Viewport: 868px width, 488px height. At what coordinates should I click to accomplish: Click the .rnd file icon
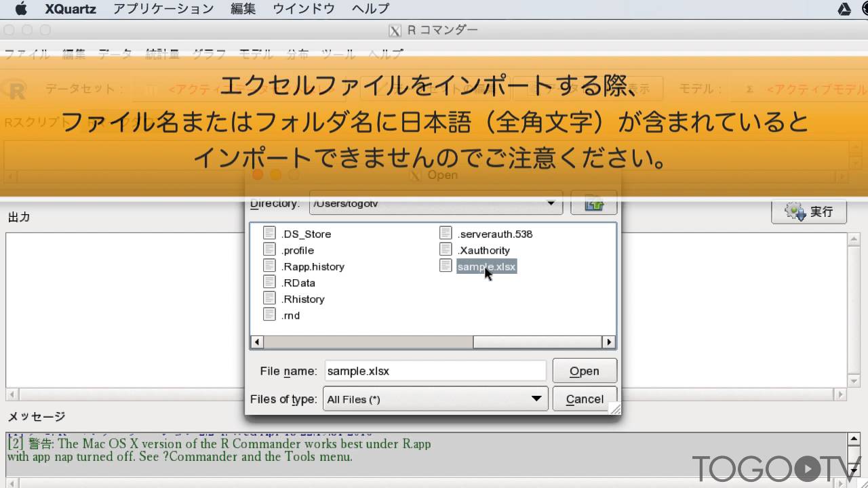pos(269,314)
